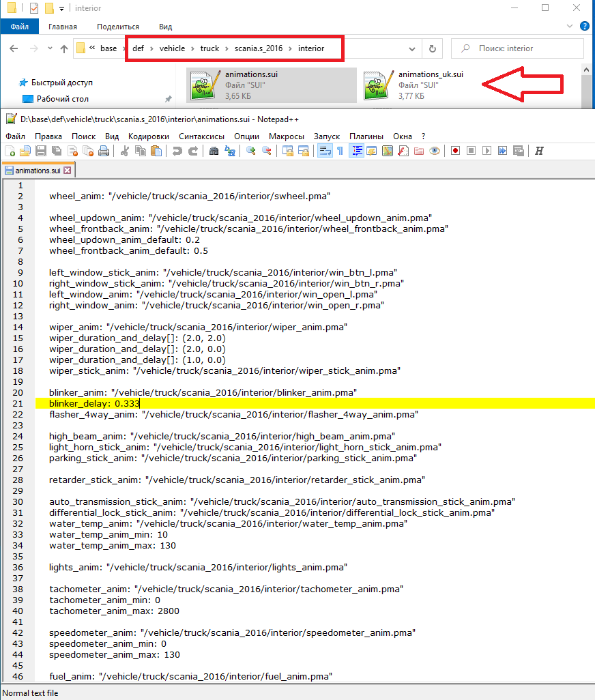Print the document with the printer icon
This screenshot has width=595, height=700.
coord(104,151)
